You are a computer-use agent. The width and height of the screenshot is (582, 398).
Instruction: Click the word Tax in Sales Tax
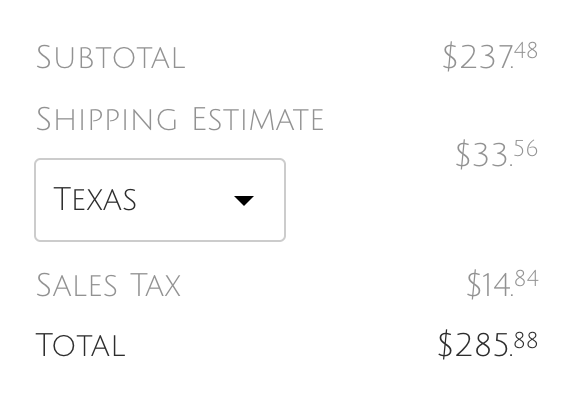click(155, 285)
